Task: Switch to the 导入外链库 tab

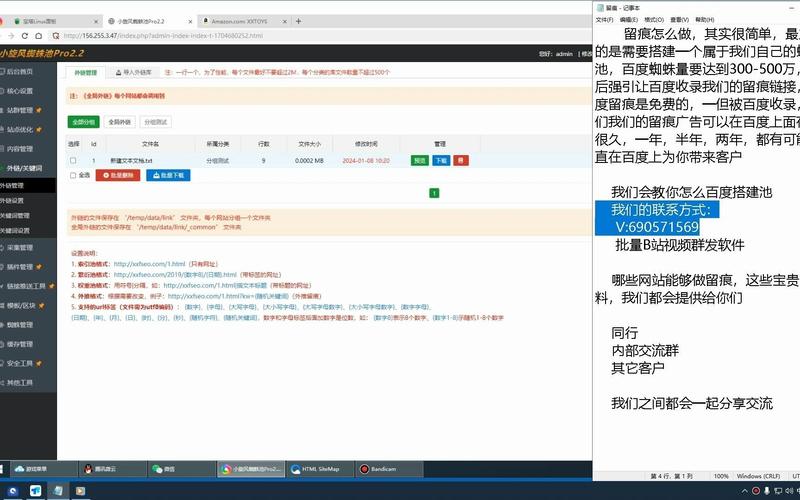Action: (x=134, y=72)
